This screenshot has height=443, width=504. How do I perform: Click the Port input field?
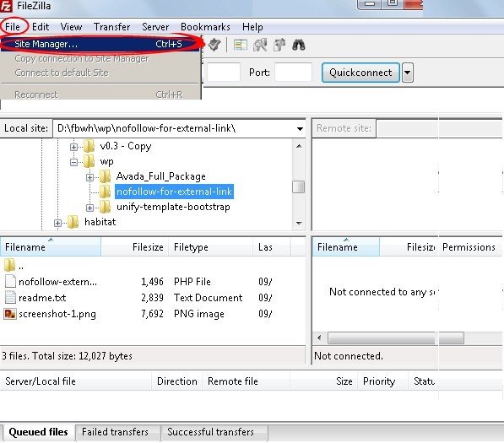(293, 73)
